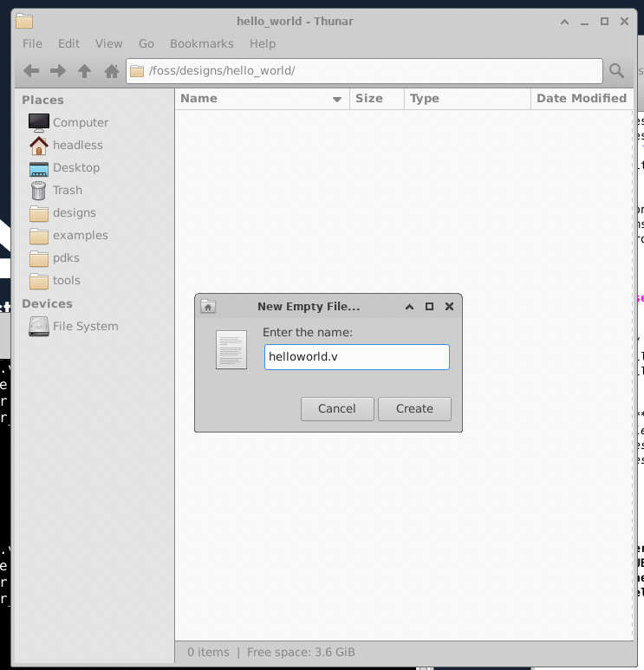This screenshot has width=644, height=670.
Task: Click the Forward navigation arrow
Action: [58, 71]
